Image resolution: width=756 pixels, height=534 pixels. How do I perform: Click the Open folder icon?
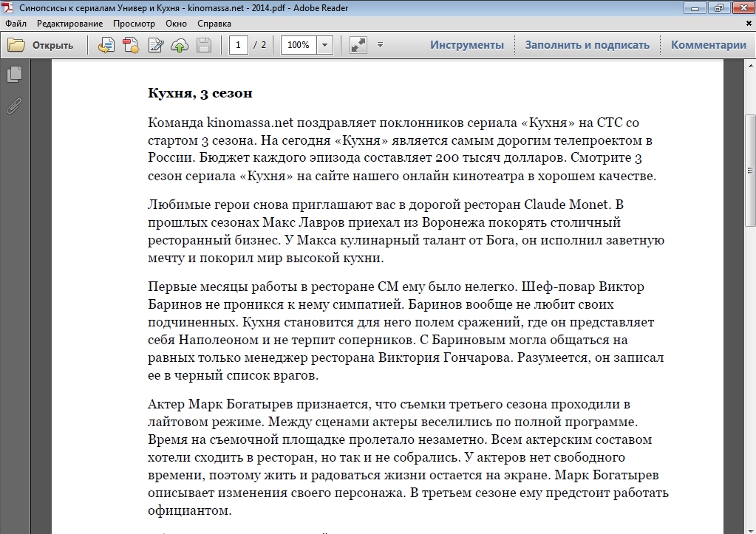tap(16, 45)
